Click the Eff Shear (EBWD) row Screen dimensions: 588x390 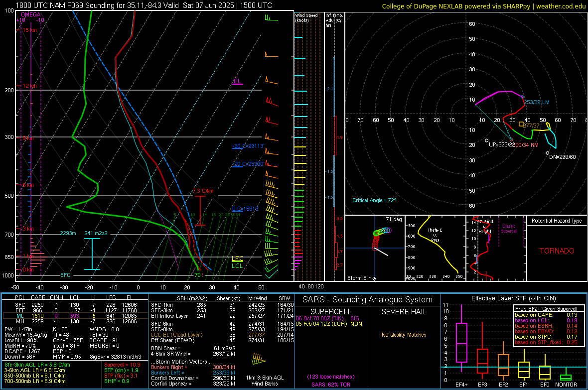(x=222, y=341)
